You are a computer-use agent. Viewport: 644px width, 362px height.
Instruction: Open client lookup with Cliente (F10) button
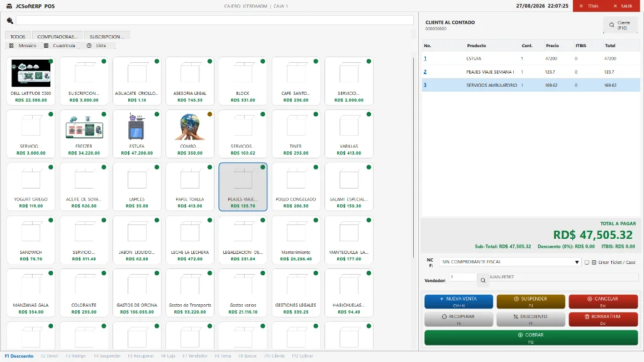tap(620, 25)
